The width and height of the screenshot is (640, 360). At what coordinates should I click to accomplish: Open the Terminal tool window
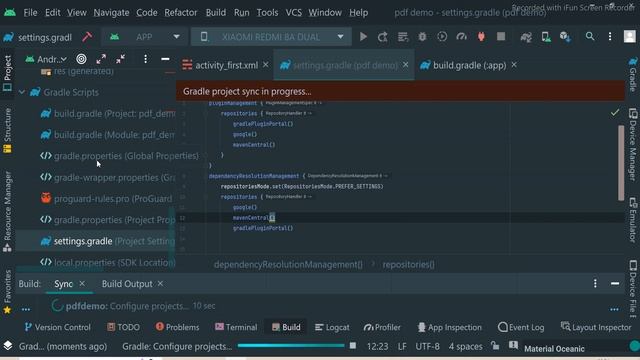(x=236, y=327)
